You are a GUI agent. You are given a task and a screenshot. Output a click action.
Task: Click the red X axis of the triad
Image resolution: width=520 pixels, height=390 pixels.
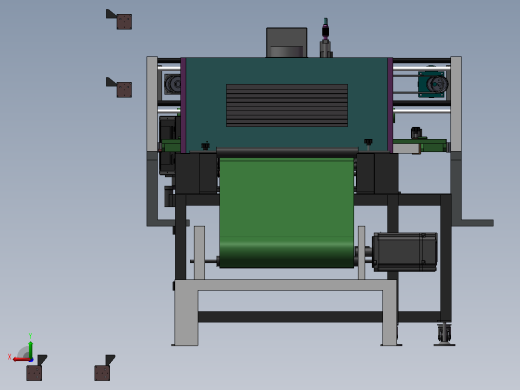point(21,359)
